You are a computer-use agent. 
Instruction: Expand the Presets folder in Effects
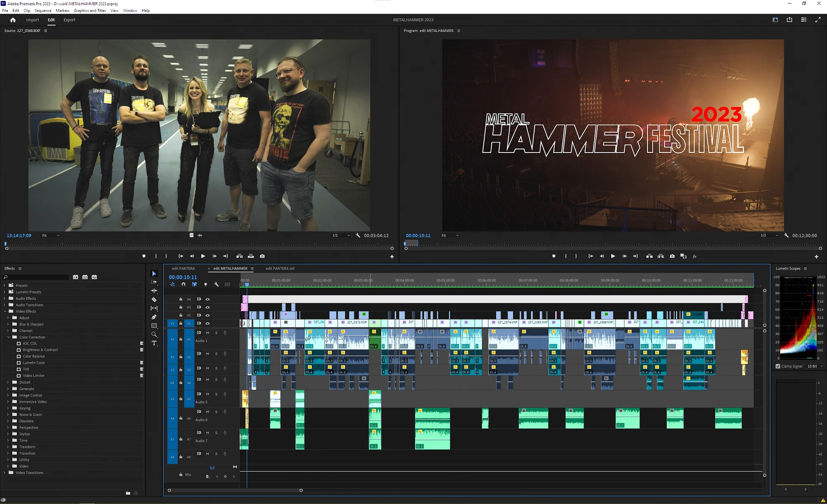tap(5, 285)
